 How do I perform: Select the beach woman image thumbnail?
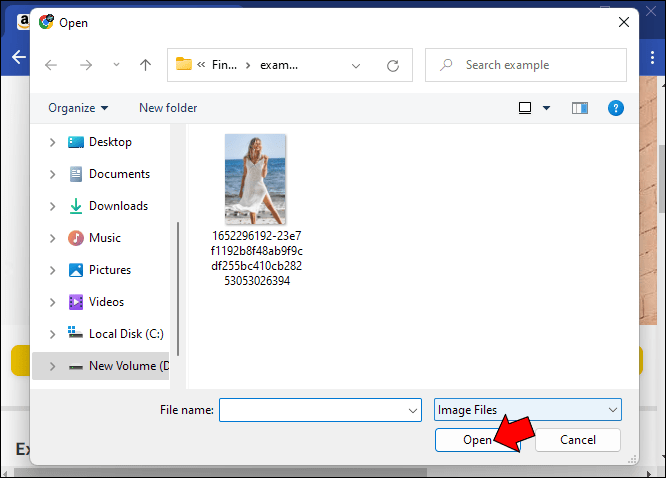pos(255,179)
